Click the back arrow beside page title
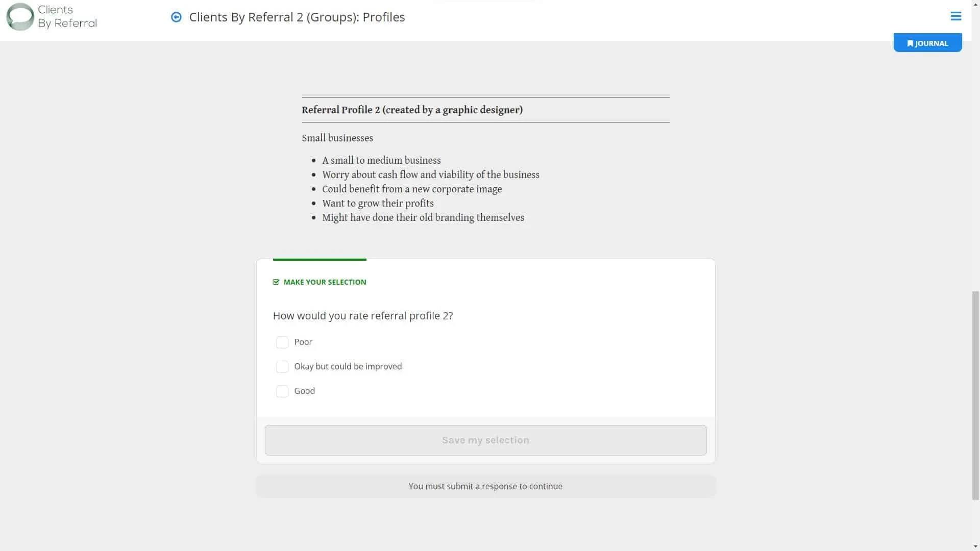The width and height of the screenshot is (980, 551). point(176,17)
